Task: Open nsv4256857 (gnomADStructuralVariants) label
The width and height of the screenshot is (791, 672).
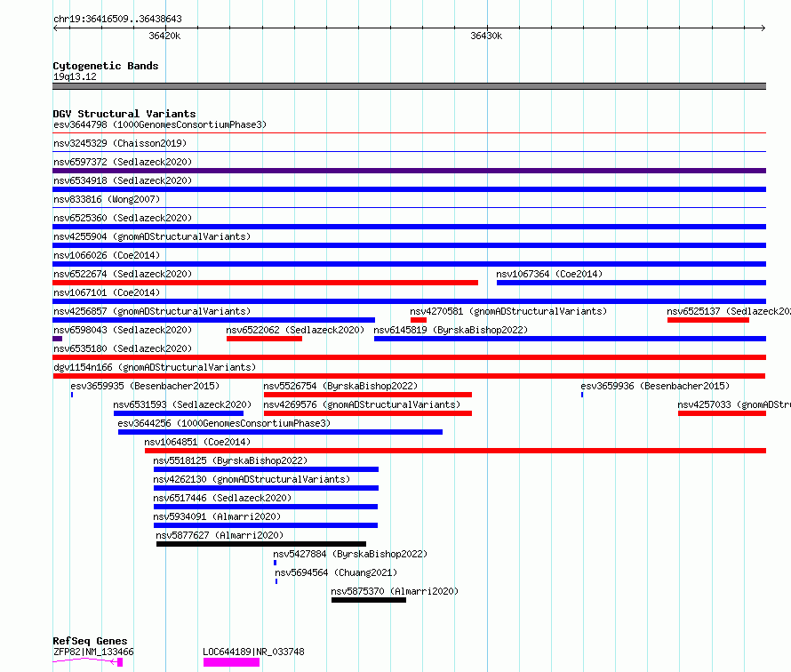Action: point(152,311)
